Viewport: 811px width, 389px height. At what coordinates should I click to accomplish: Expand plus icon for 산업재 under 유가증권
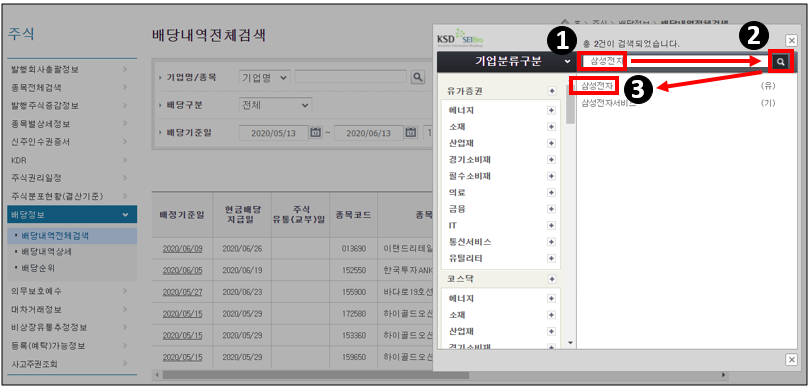pos(551,143)
